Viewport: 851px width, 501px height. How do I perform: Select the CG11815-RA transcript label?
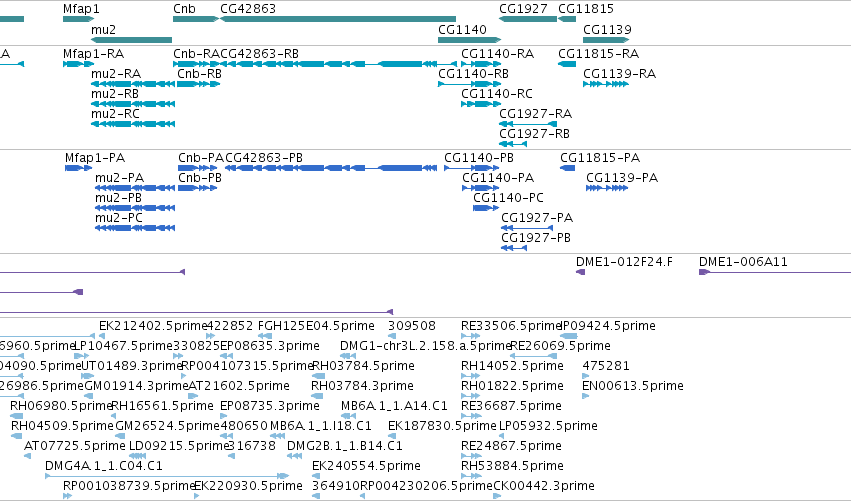tap(599, 54)
